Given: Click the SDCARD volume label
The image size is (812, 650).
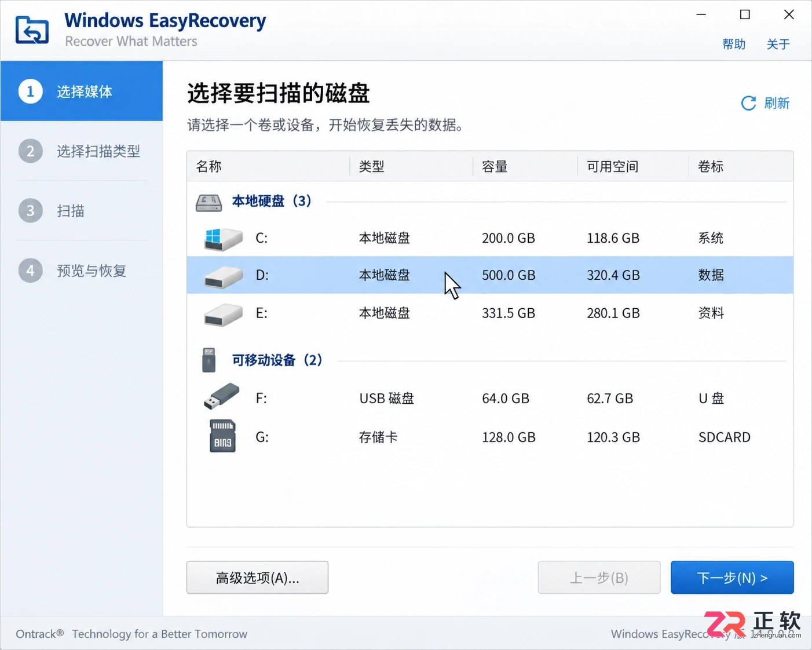Looking at the screenshot, I should tap(725, 437).
